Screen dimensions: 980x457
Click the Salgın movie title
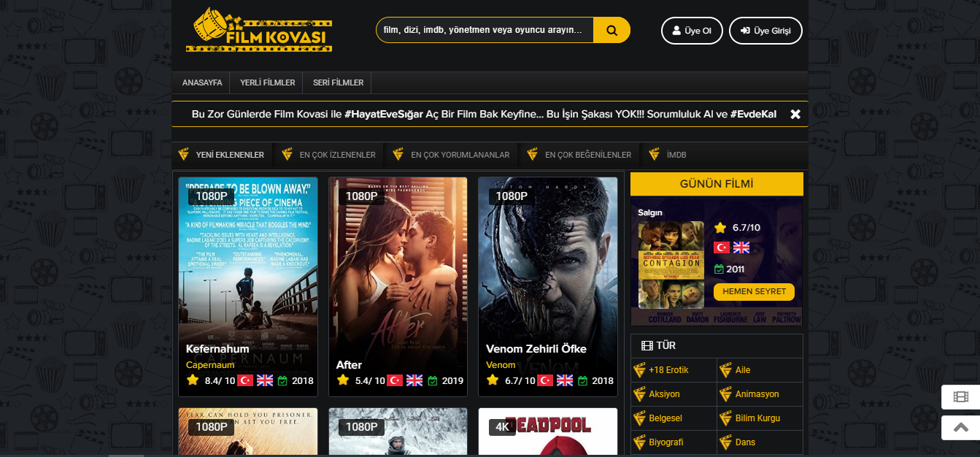(649, 212)
